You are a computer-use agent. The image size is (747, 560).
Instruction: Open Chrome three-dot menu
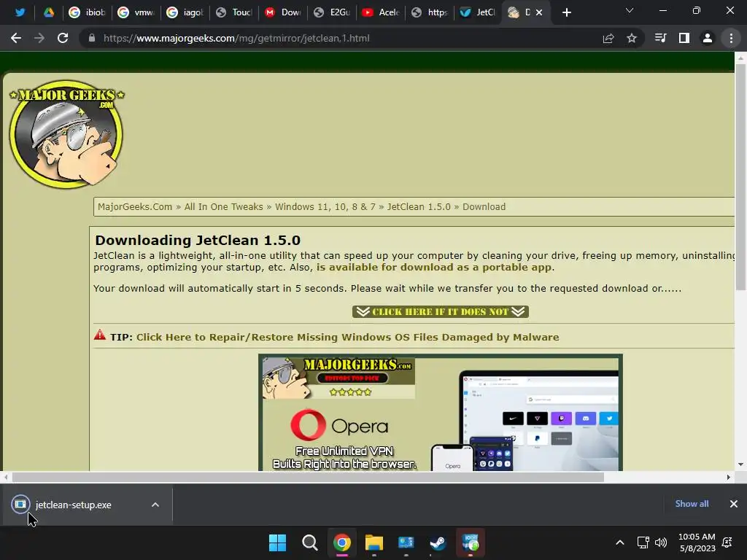click(731, 38)
